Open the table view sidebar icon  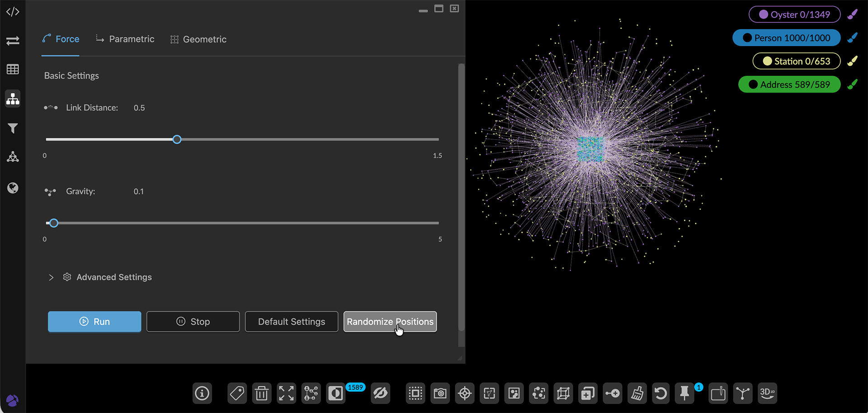click(13, 69)
